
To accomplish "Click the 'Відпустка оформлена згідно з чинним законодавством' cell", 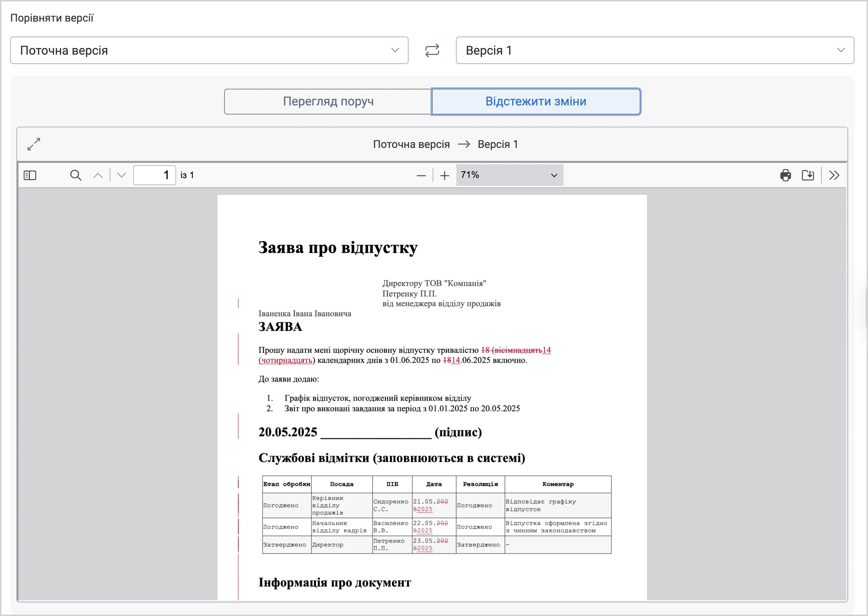I will point(558,527).
